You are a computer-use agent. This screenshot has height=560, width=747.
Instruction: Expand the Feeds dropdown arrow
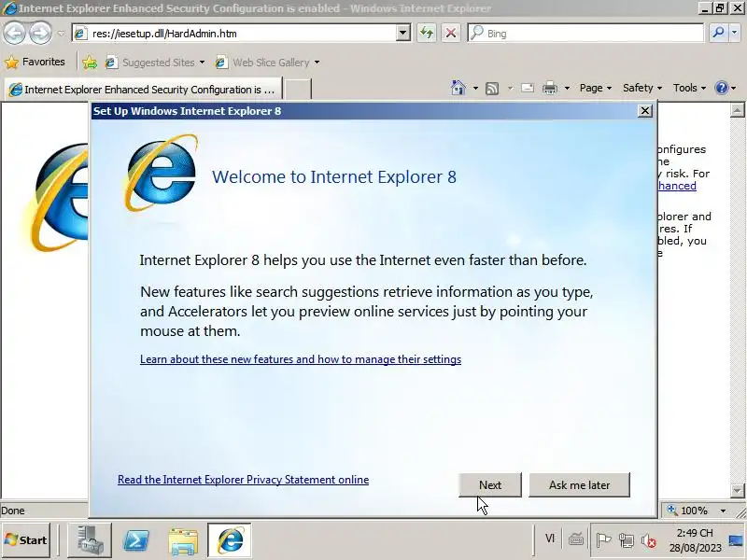[x=510, y=88]
